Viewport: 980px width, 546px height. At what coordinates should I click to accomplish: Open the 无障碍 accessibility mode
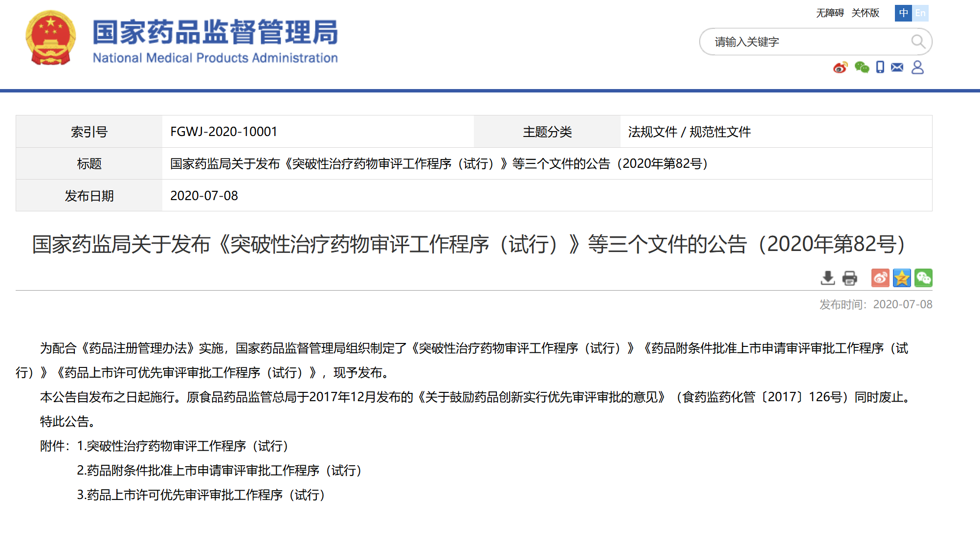(830, 13)
